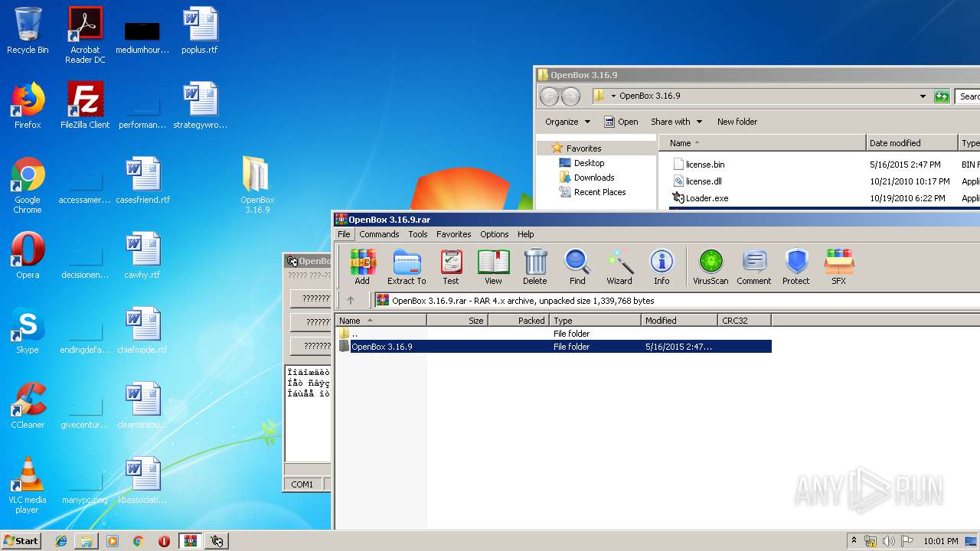Click the View toolbar icon in WinRAR
The height and width of the screenshot is (551, 980).
click(493, 267)
